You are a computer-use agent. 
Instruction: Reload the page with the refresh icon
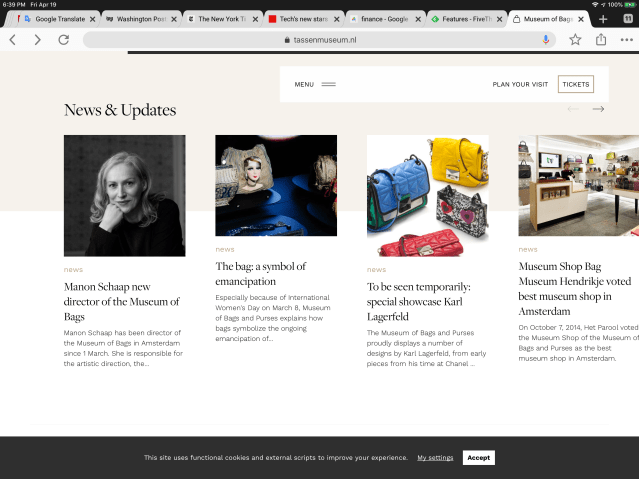coord(63,40)
